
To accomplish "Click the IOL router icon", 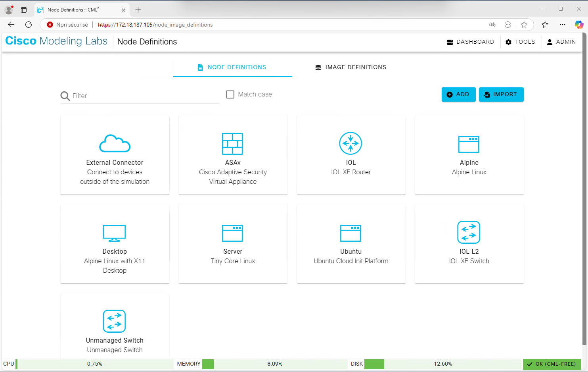I will tap(351, 143).
